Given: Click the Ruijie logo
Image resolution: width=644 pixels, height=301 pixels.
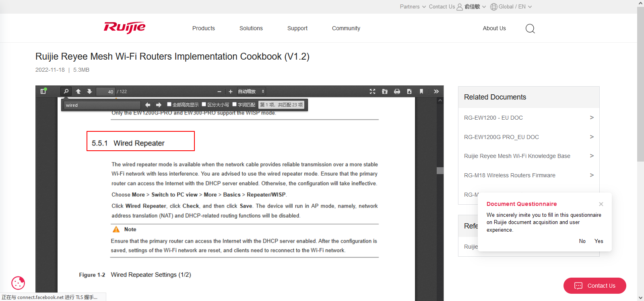Looking at the screenshot, I should [124, 27].
